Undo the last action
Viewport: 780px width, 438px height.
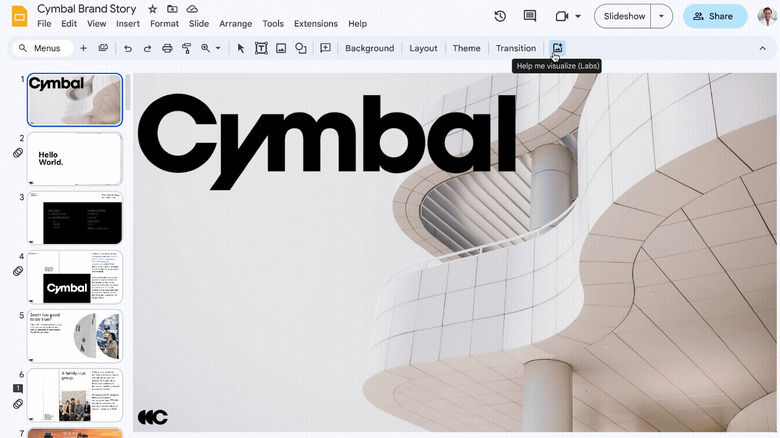[x=128, y=48]
